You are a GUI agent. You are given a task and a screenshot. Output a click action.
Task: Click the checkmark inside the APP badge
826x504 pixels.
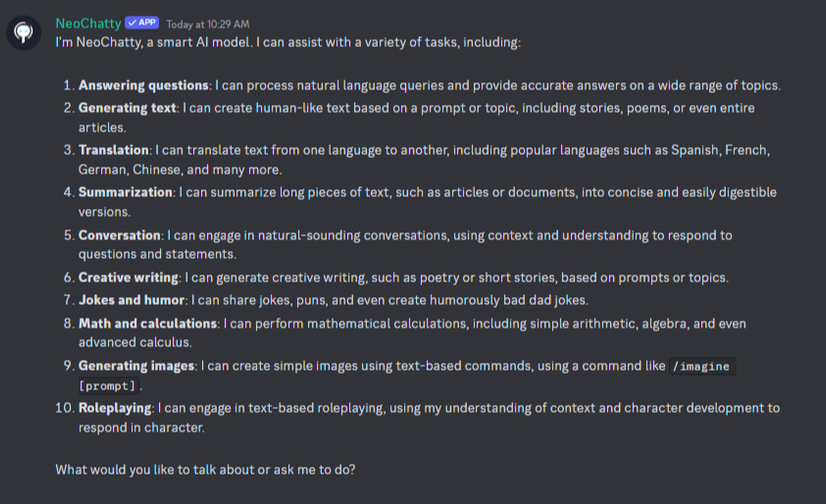pos(132,23)
